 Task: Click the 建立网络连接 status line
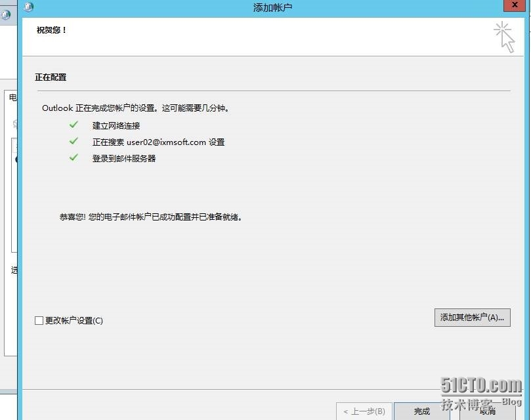tap(116, 125)
